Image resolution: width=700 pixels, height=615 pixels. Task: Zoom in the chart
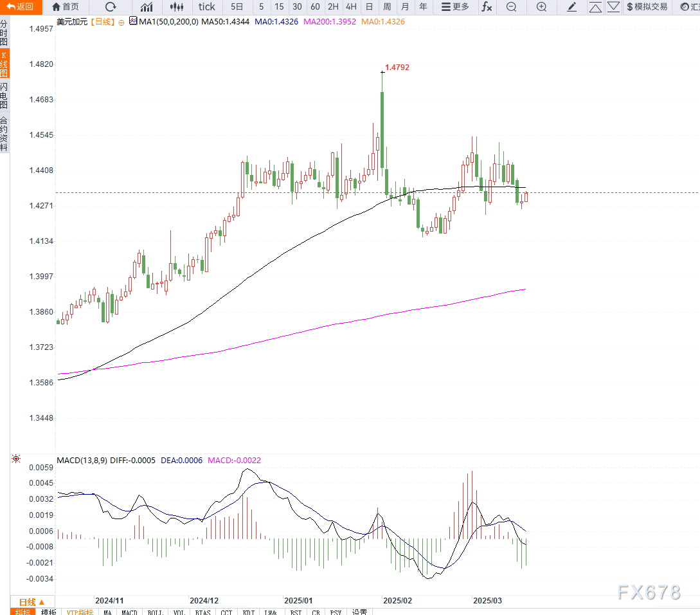click(541, 6)
